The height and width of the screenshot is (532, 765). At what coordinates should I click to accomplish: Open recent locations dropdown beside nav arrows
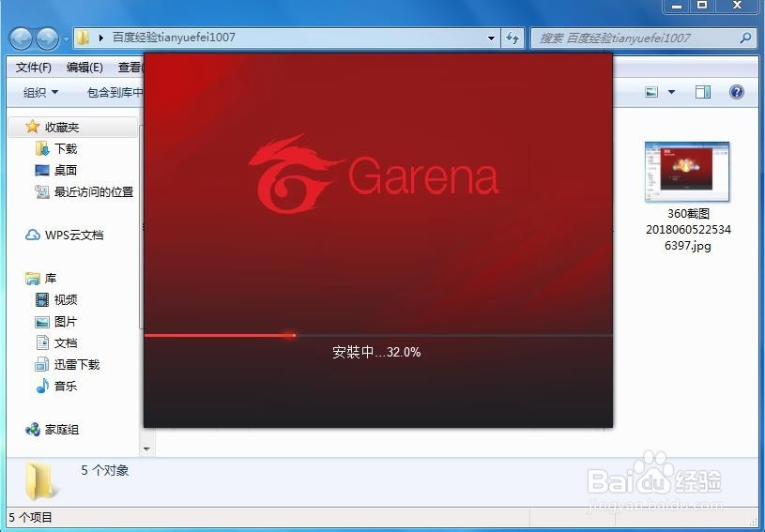tap(66, 38)
